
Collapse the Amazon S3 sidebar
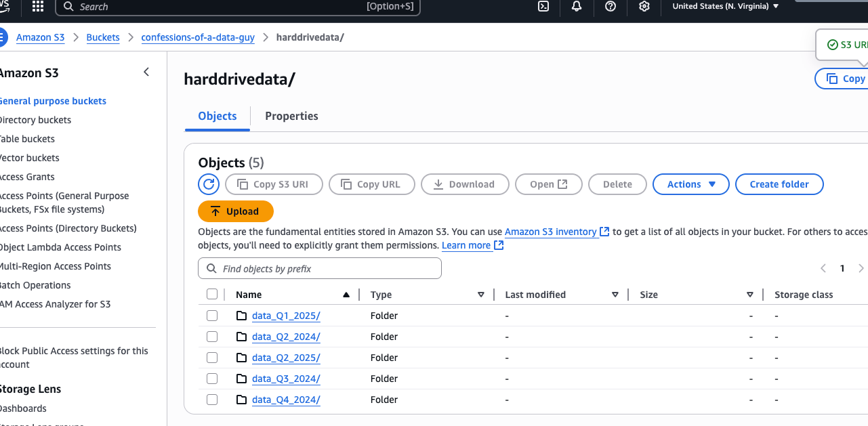coord(146,72)
